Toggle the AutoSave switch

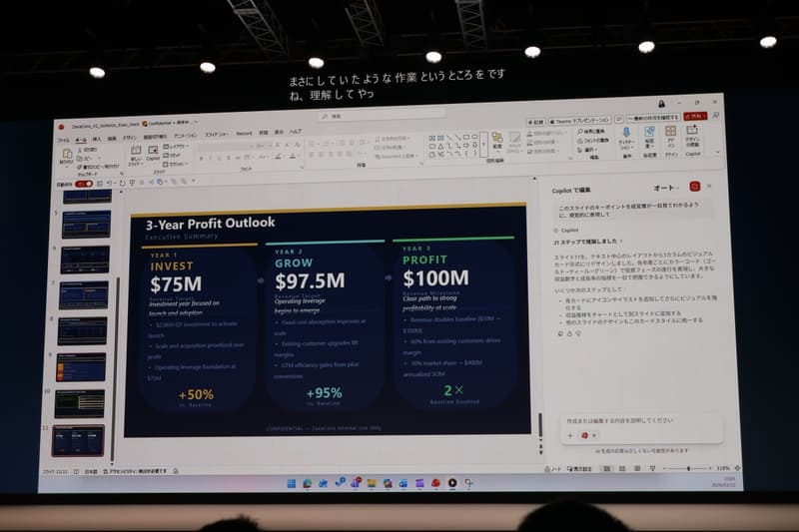pos(84,184)
